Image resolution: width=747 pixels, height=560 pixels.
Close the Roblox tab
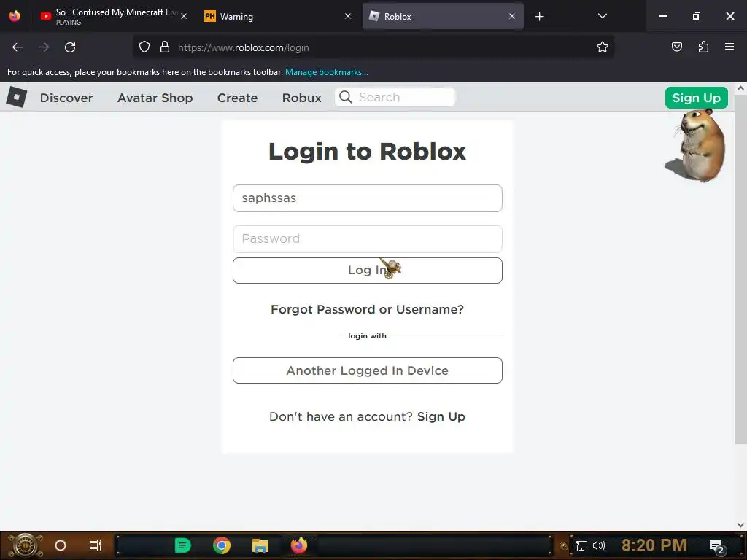tap(512, 16)
